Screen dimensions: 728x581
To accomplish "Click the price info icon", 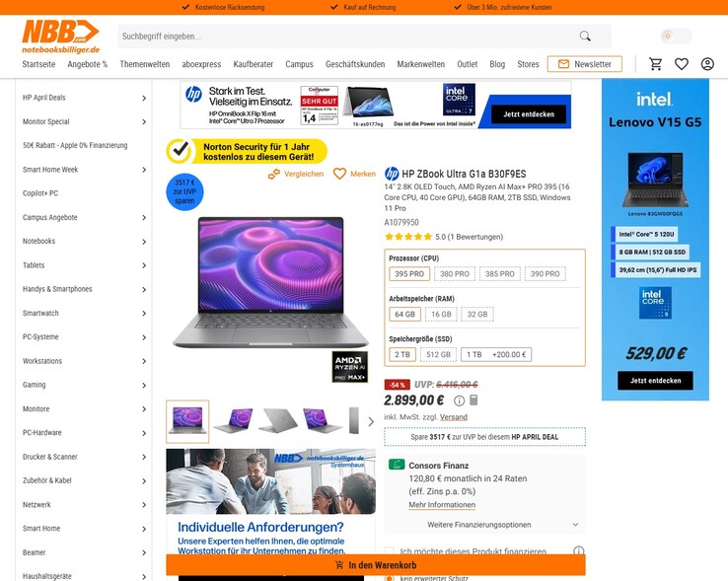I will 459,400.
